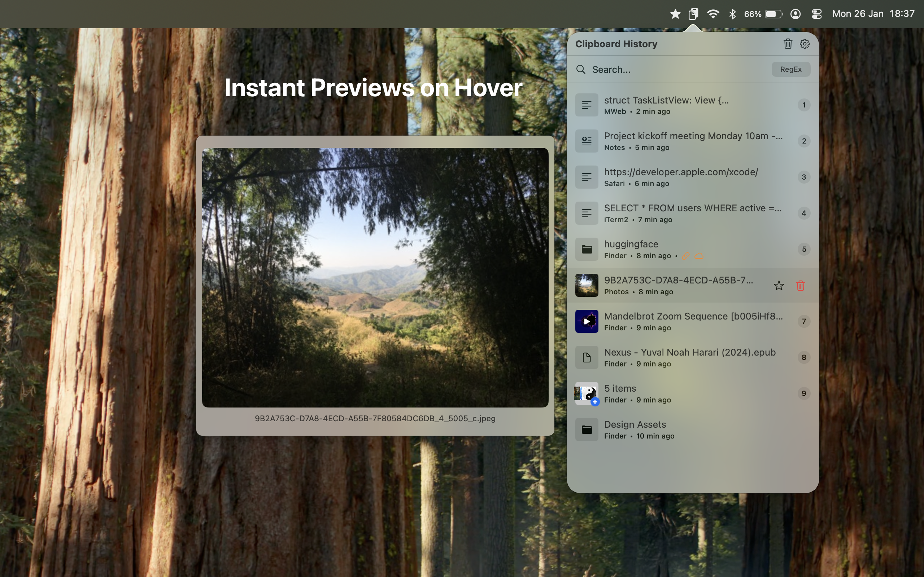Enable RegEx search mode
The height and width of the screenshot is (577, 924).
790,69
